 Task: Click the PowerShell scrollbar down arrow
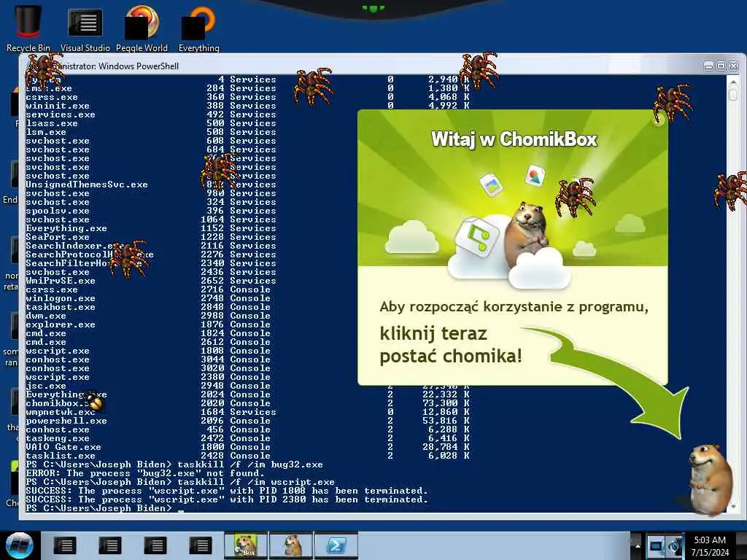point(733,507)
